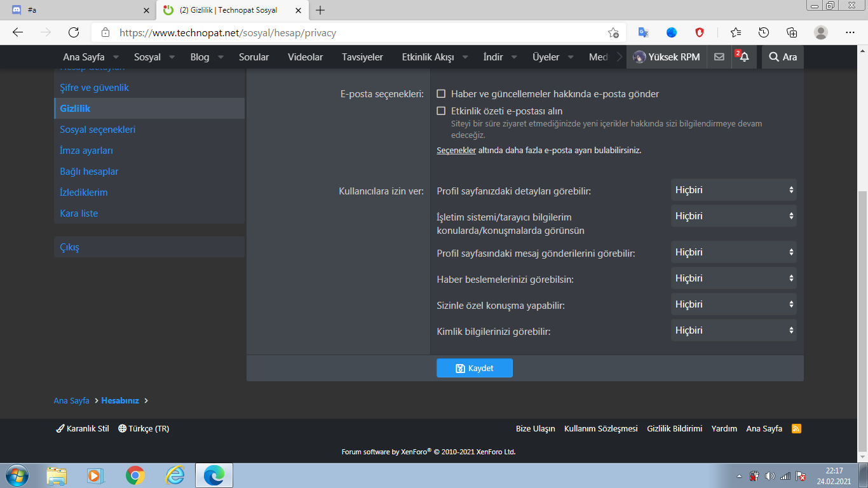
Task: Show hidden system tray icons
Action: point(739,476)
